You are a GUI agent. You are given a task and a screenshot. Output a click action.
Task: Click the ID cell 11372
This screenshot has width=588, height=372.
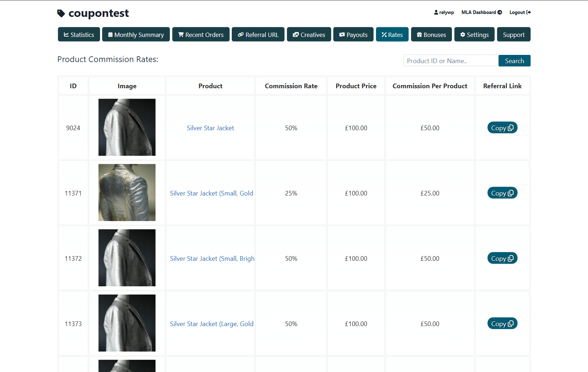(x=73, y=259)
